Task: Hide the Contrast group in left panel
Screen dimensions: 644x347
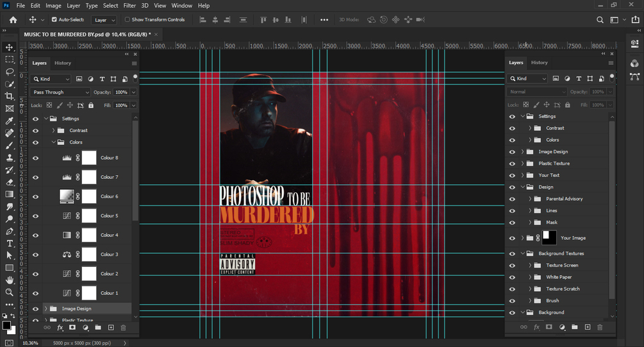Action: point(36,130)
